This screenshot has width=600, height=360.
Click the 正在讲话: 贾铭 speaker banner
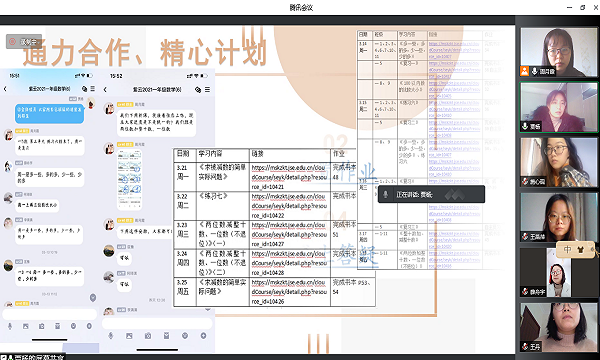click(431, 194)
